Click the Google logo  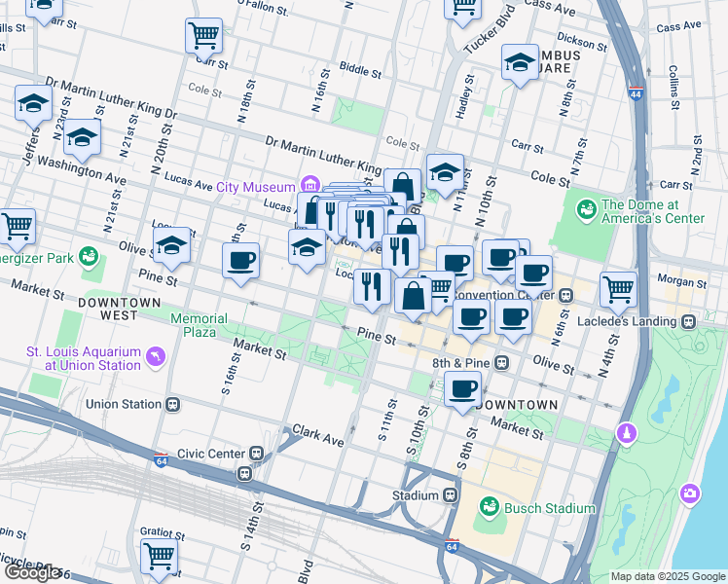point(31,573)
